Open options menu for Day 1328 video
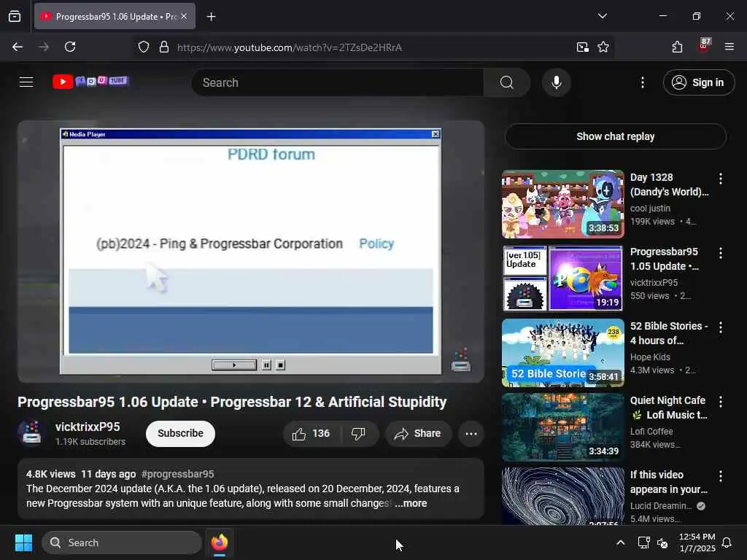This screenshot has height=560, width=747. pyautogui.click(x=720, y=179)
